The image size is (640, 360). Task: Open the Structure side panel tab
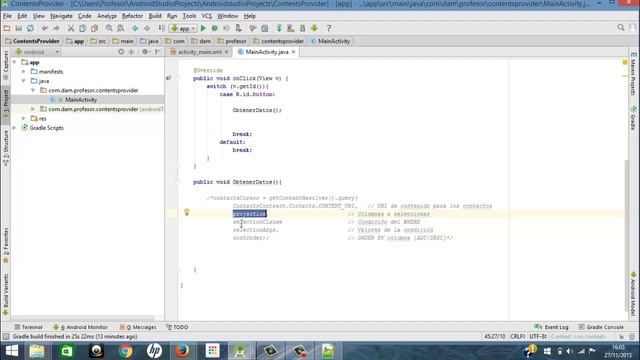(x=6, y=147)
